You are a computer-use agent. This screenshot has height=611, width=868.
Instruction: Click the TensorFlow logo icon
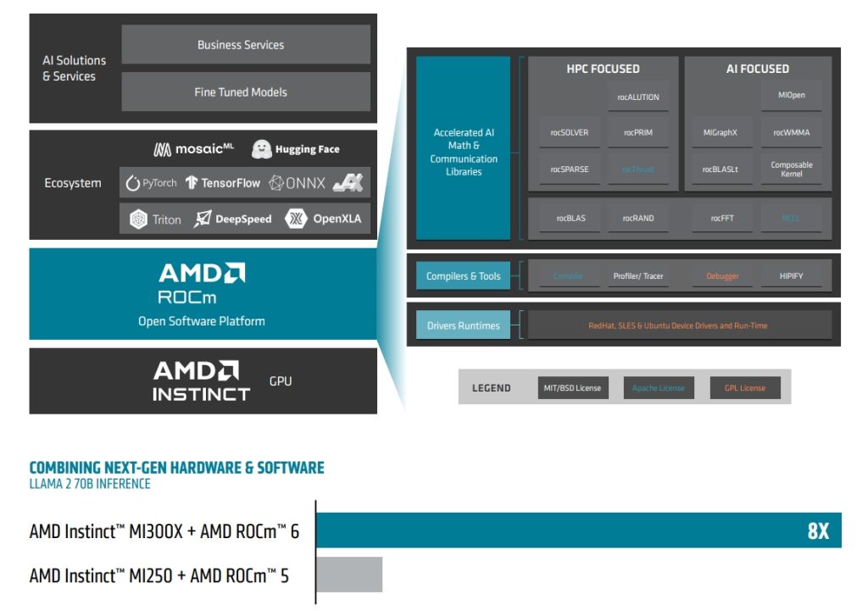191,183
